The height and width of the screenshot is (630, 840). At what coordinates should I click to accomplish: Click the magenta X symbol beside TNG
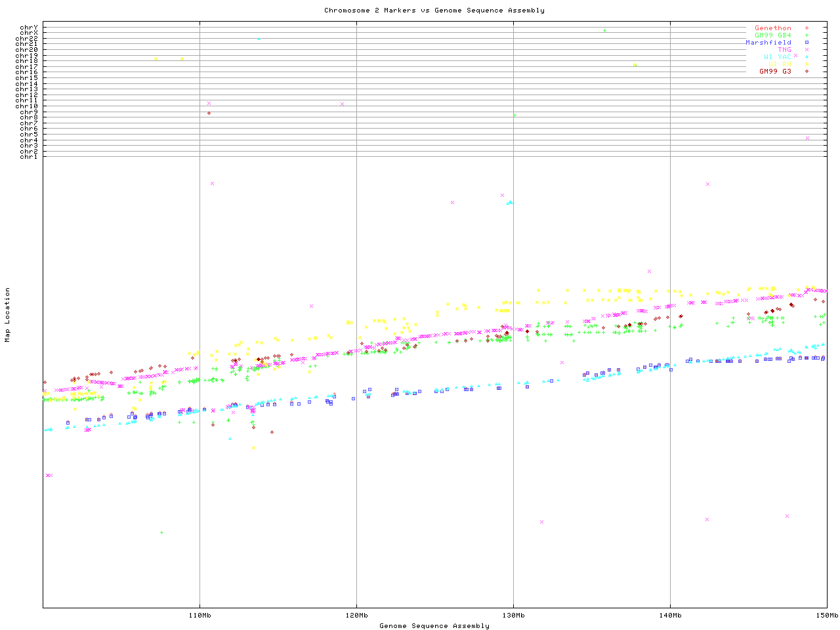tap(807, 50)
